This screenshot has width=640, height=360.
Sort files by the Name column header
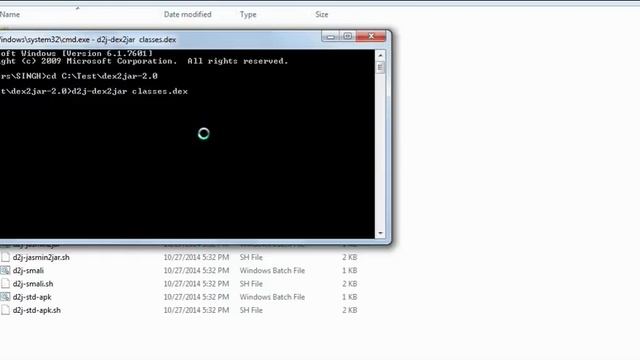[10, 14]
